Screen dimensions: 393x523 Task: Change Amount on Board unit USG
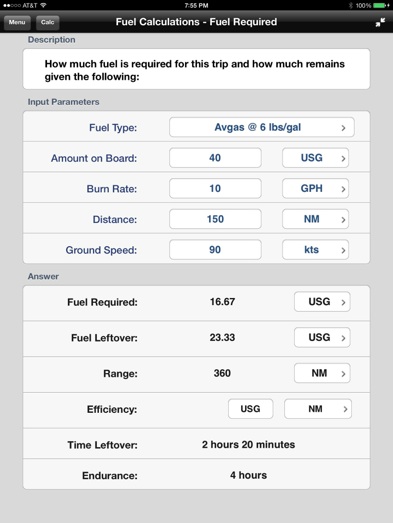tap(315, 158)
